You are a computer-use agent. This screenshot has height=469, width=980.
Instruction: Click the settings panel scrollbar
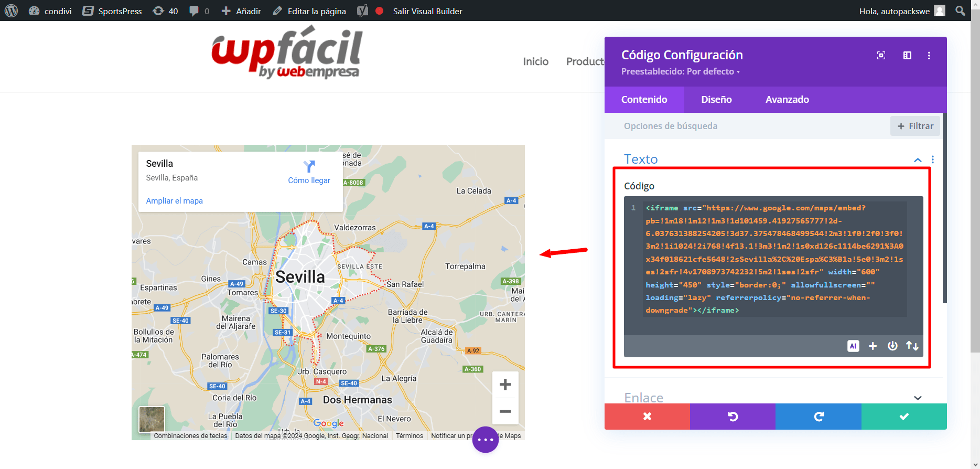[944, 208]
